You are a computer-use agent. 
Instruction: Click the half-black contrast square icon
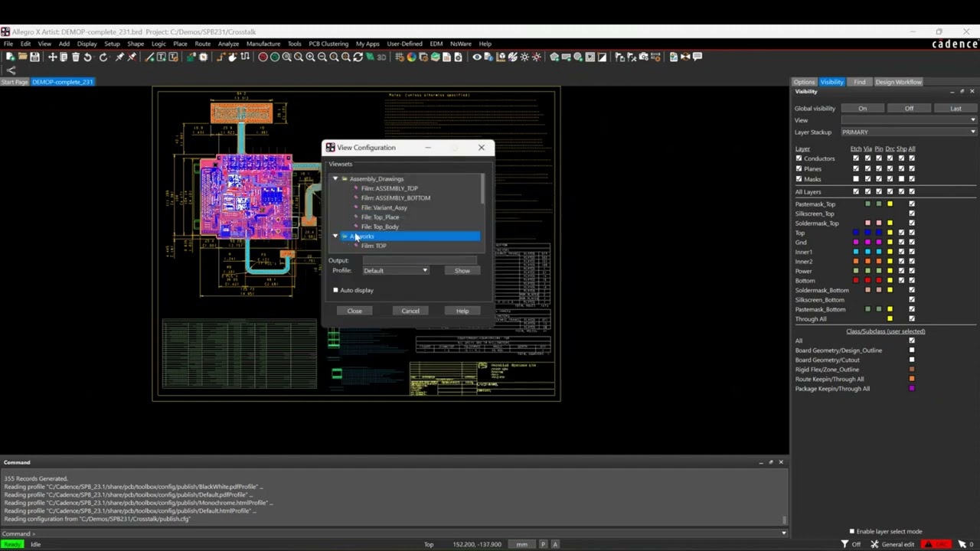[x=602, y=57]
